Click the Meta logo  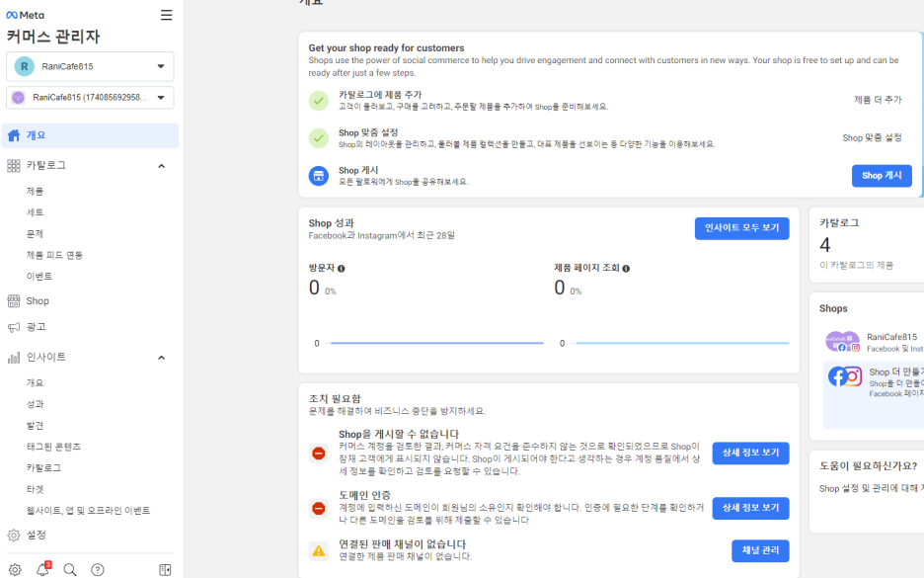point(26,16)
